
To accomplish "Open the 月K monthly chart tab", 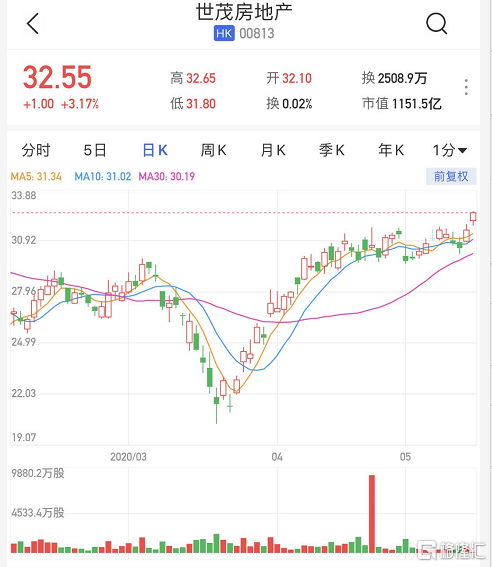I will (273, 150).
